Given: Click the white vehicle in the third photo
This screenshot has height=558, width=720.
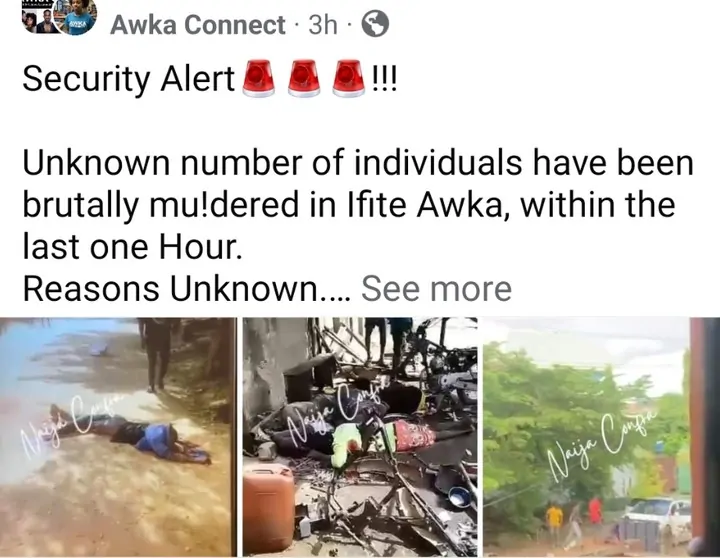Looking at the screenshot, I should (x=658, y=513).
